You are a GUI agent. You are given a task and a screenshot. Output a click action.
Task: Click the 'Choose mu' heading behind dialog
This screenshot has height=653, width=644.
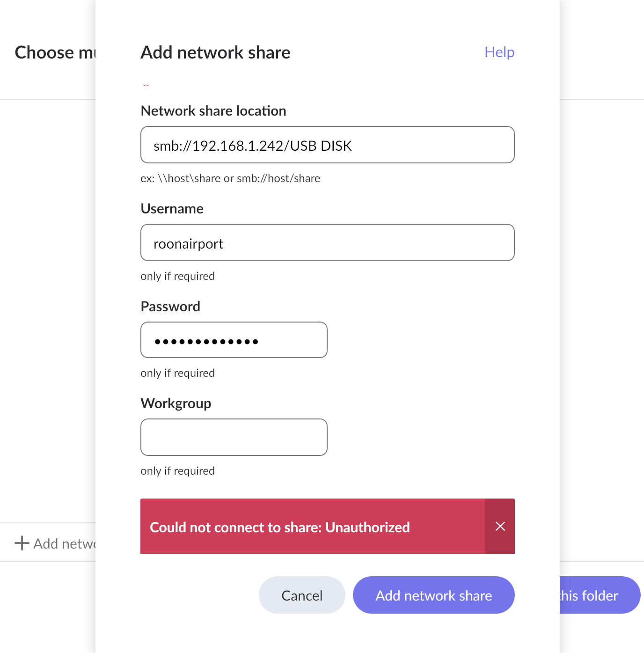click(x=55, y=52)
